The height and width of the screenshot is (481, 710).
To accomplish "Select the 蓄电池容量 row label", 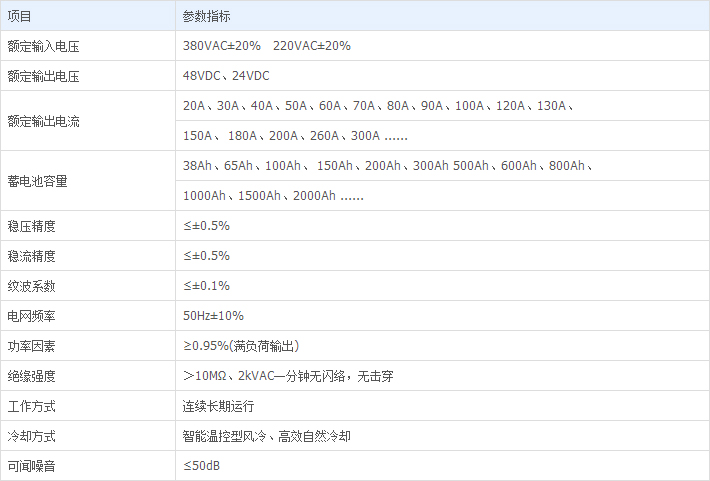I will click(37, 181).
